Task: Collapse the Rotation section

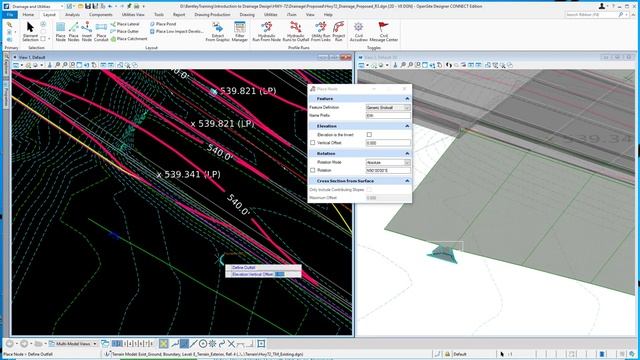Action: coord(407,153)
